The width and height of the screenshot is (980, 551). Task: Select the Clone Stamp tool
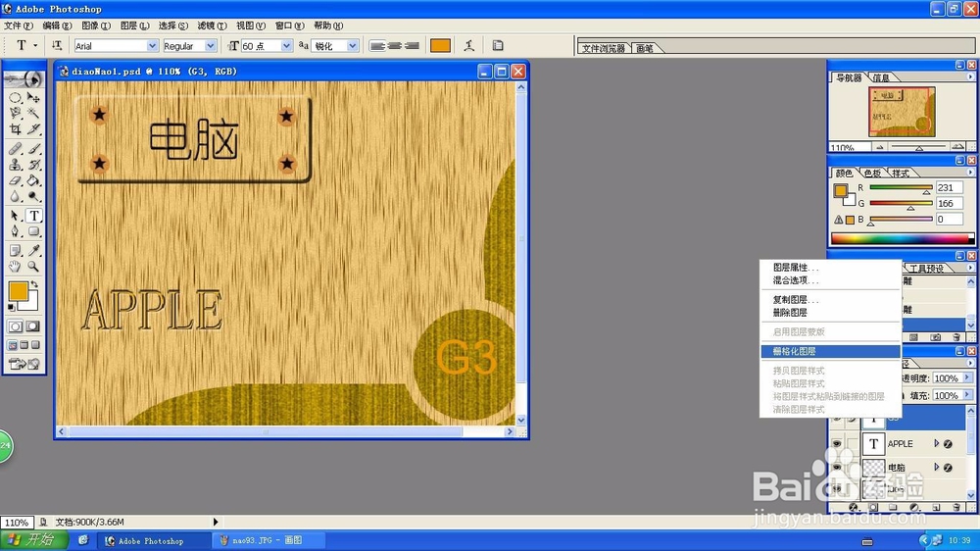point(15,165)
